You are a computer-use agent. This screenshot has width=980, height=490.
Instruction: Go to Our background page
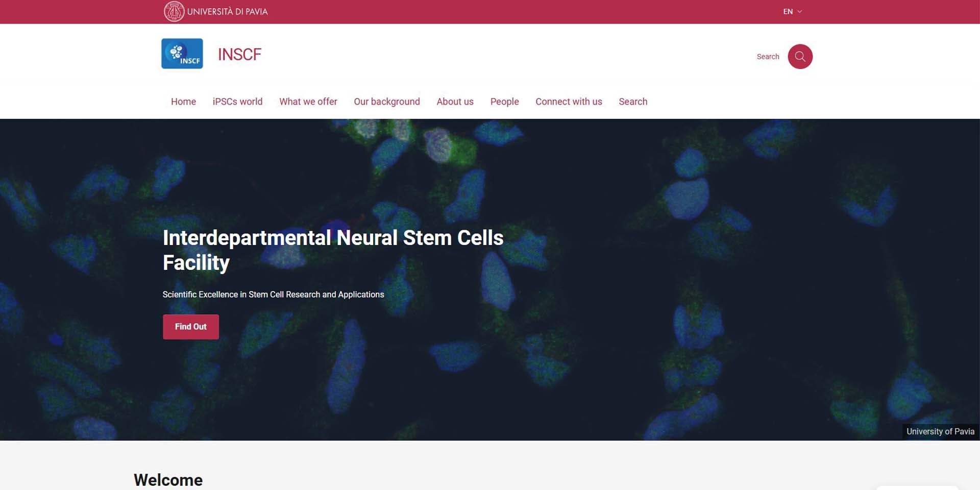[387, 102]
